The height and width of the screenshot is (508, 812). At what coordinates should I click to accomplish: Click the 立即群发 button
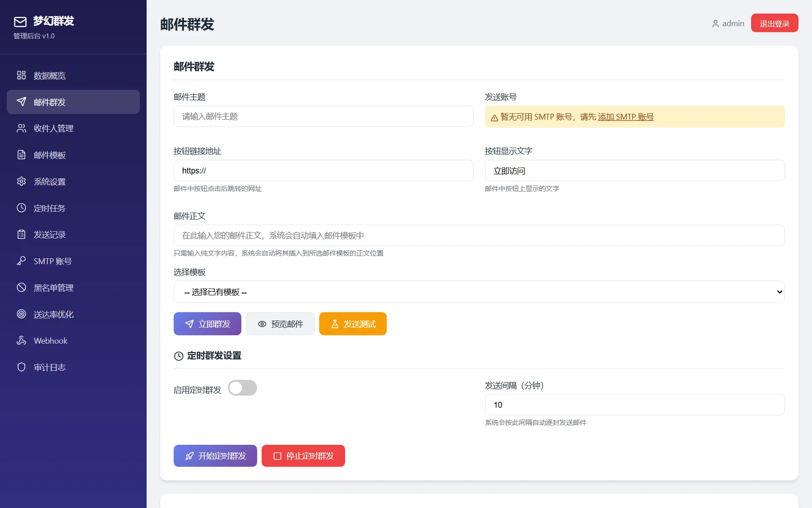(208, 324)
